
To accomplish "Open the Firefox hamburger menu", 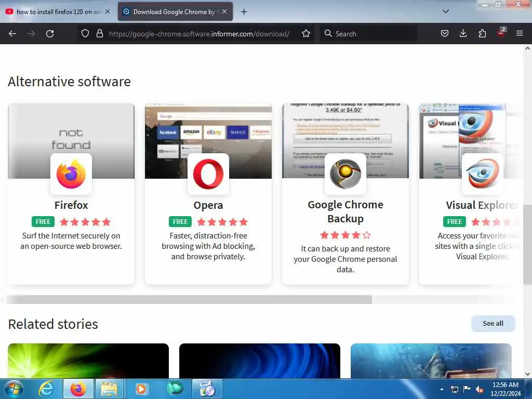I will (519, 33).
